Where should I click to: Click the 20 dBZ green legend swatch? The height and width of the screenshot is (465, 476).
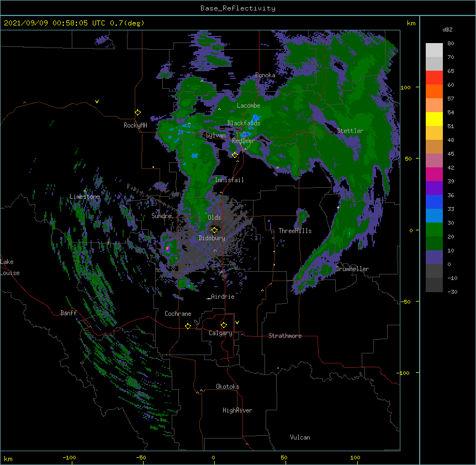coord(434,243)
